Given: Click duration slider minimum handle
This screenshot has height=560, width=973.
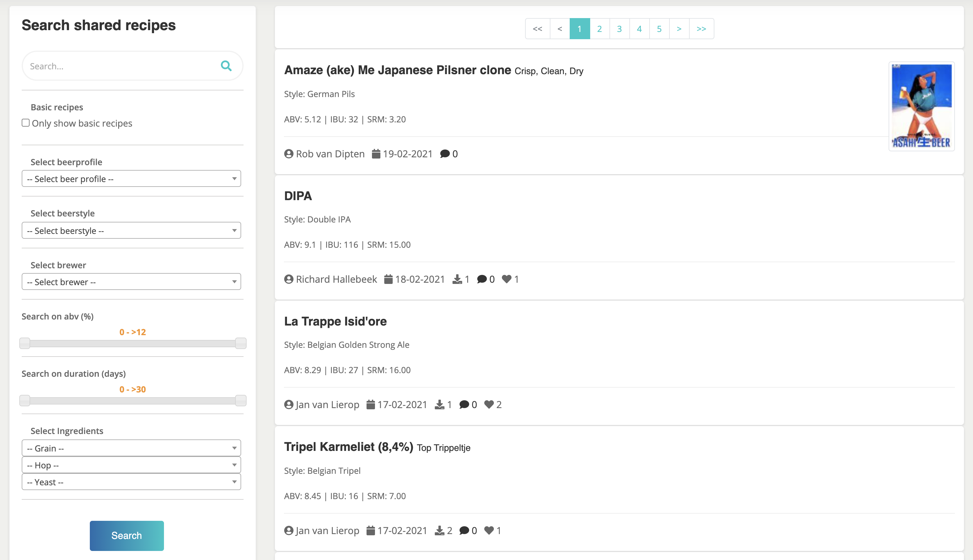Looking at the screenshot, I should click(x=25, y=400).
